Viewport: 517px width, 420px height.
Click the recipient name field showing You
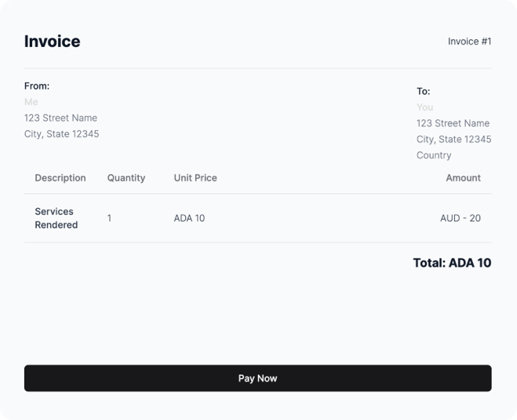(x=424, y=108)
